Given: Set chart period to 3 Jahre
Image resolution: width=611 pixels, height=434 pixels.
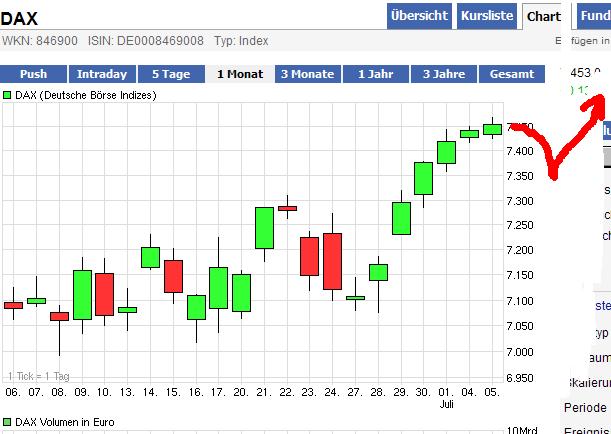Looking at the screenshot, I should pyautogui.click(x=444, y=74).
